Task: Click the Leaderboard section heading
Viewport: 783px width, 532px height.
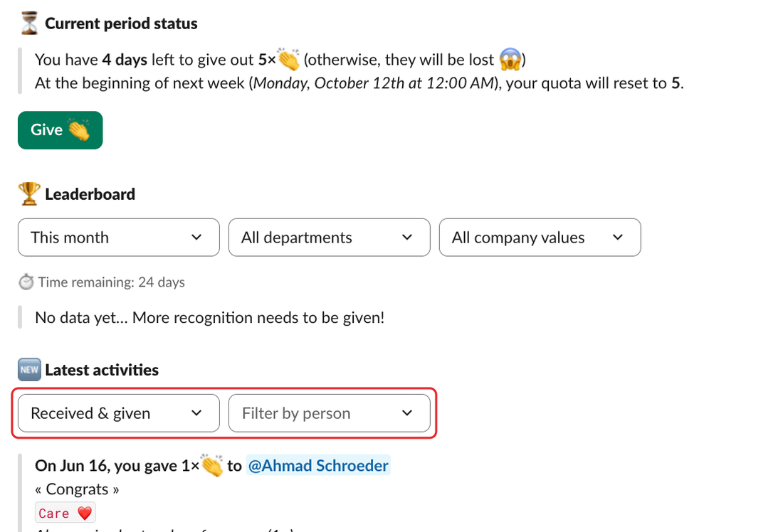Action: click(x=90, y=194)
